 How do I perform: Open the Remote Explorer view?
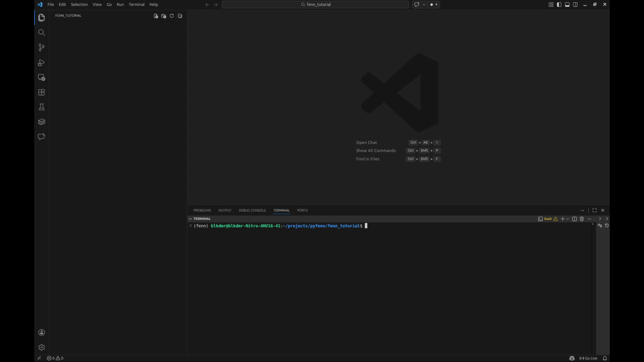[42, 77]
